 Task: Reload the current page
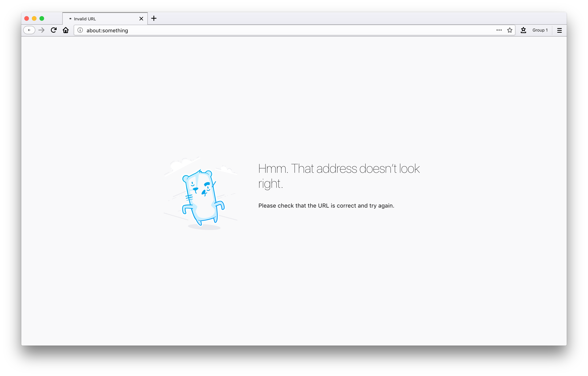(54, 30)
